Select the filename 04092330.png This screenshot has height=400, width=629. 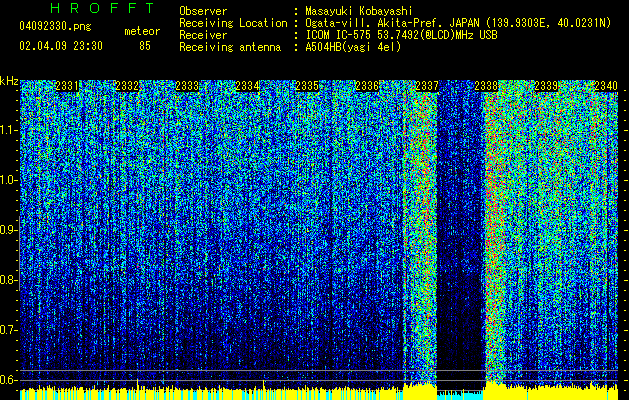point(55,27)
